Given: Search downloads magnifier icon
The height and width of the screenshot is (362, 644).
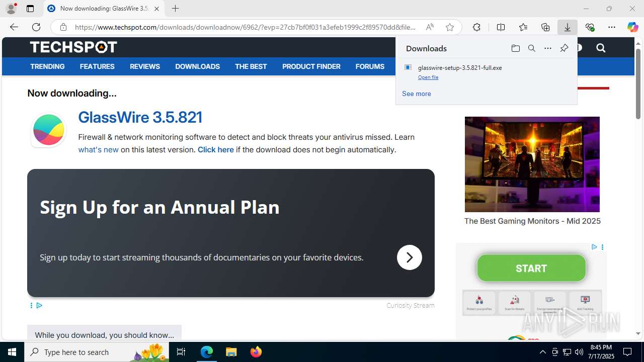Looking at the screenshot, I should 531,48.
